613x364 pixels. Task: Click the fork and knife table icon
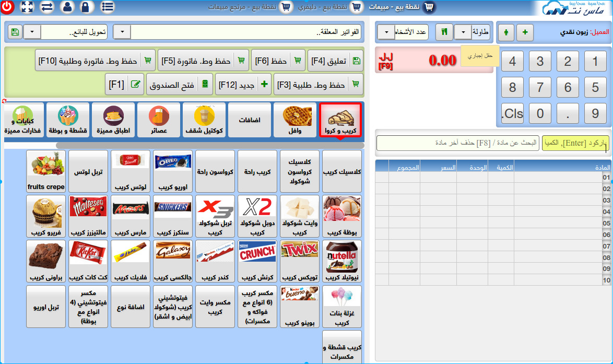pos(444,32)
